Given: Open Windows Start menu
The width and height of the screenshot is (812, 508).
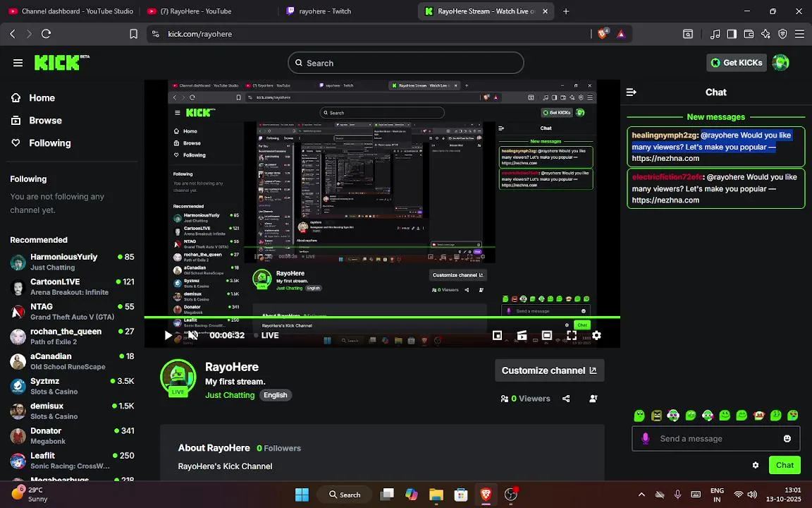Looking at the screenshot, I should [302, 495].
